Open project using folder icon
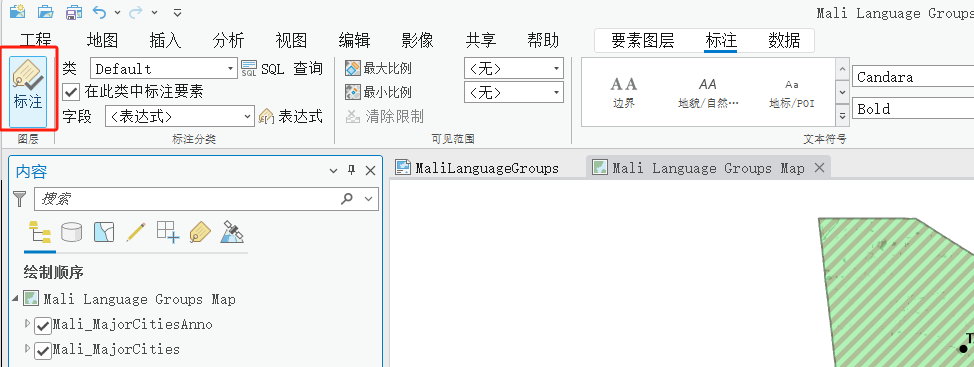 tap(45, 11)
